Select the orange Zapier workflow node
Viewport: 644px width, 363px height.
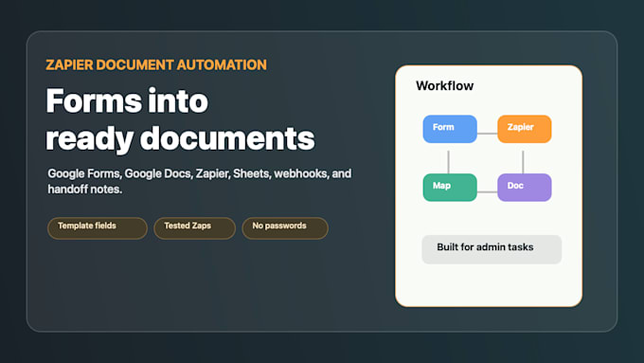click(x=525, y=129)
